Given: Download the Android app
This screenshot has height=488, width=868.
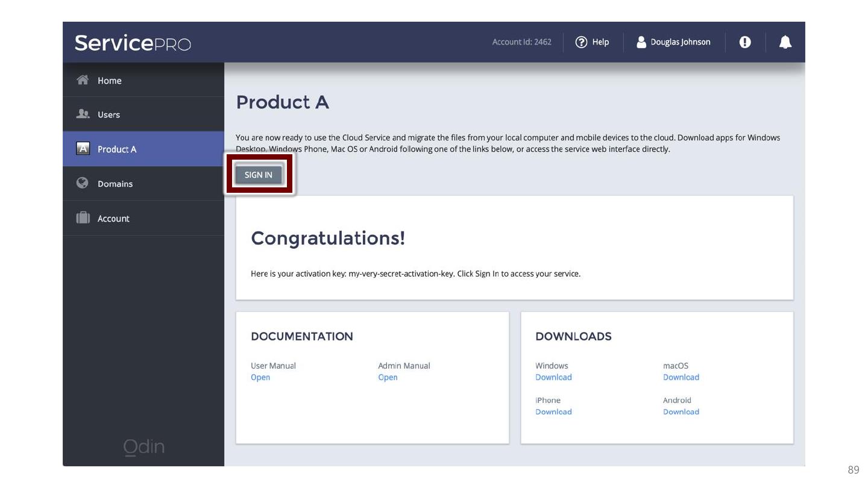Looking at the screenshot, I should point(681,412).
